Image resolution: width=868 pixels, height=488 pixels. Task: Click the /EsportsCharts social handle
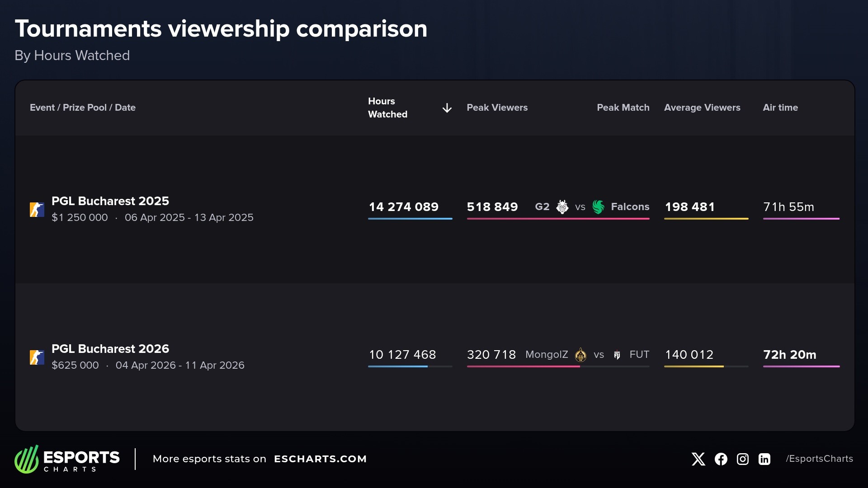point(819,459)
